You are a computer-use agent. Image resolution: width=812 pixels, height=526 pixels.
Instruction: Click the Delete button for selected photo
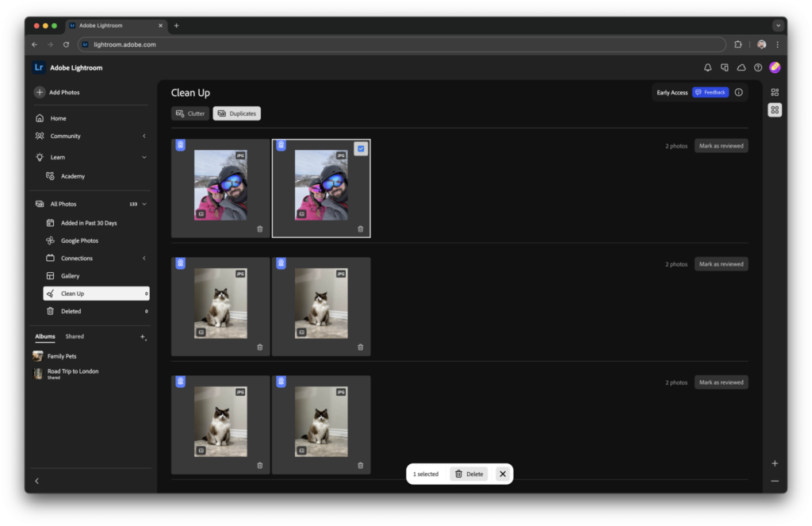[x=469, y=474]
